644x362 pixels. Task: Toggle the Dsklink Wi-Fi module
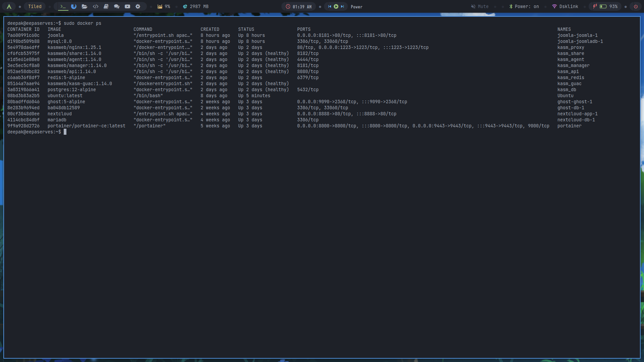click(x=565, y=6)
